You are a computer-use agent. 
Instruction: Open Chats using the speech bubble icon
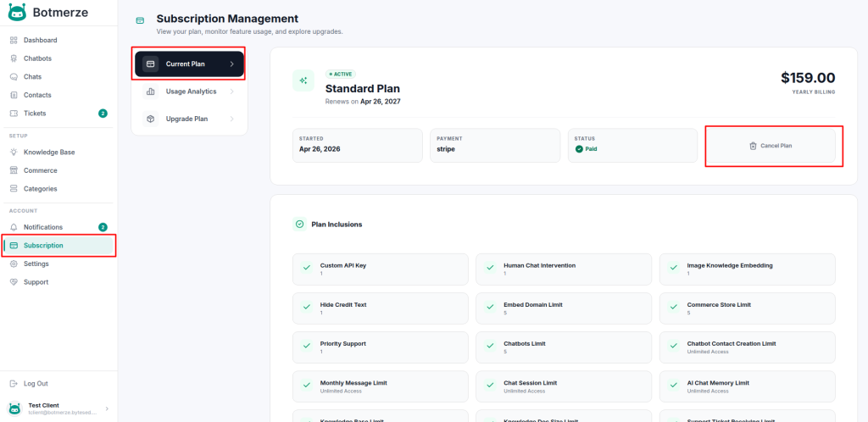(14, 77)
